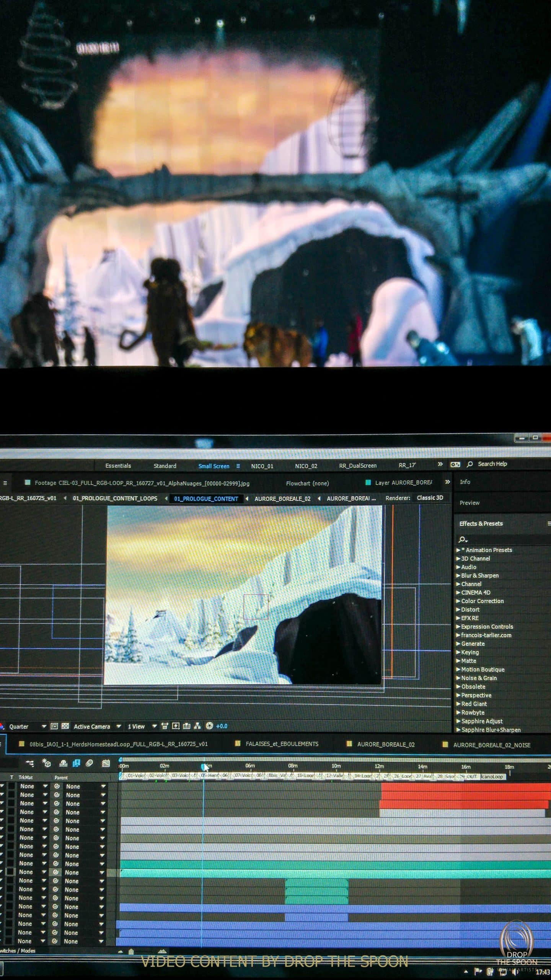The height and width of the screenshot is (980, 551).
Task: Expand the Color Correction category
Action: (458, 601)
